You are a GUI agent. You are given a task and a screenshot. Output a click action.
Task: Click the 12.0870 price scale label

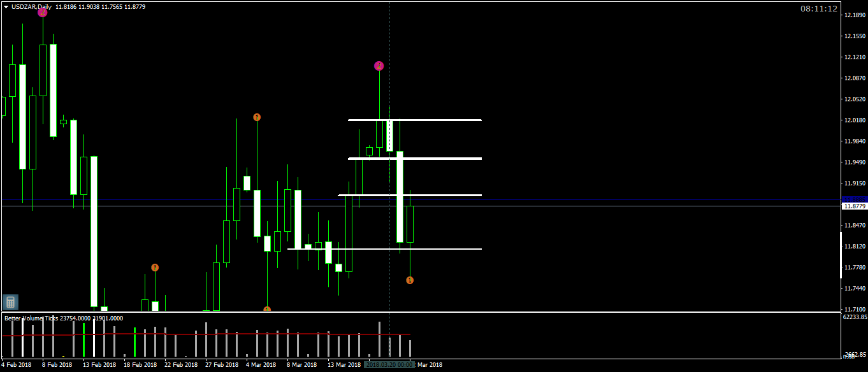point(854,78)
